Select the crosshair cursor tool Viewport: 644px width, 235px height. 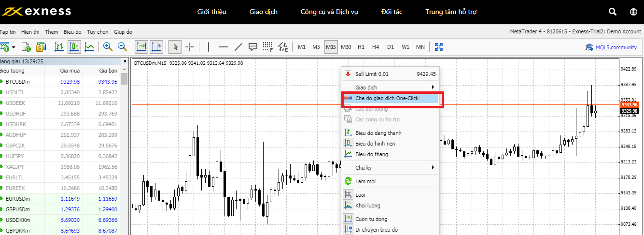(x=190, y=47)
